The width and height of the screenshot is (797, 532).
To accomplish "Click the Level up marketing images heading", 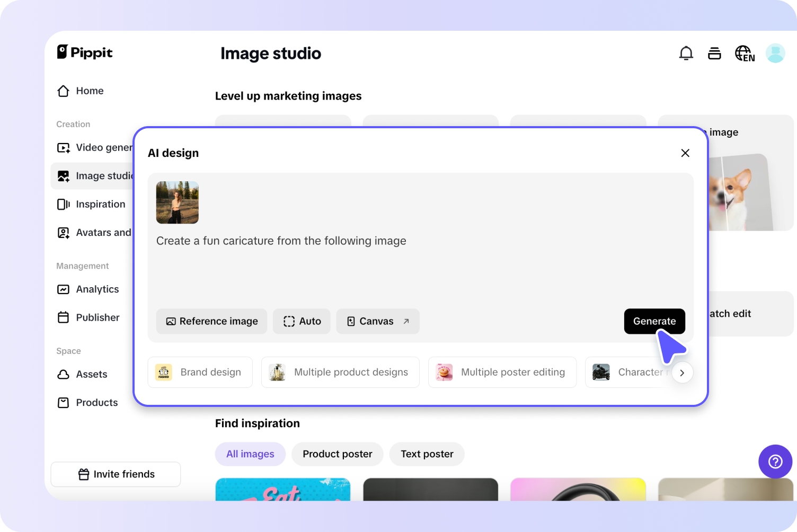I will tap(288, 96).
